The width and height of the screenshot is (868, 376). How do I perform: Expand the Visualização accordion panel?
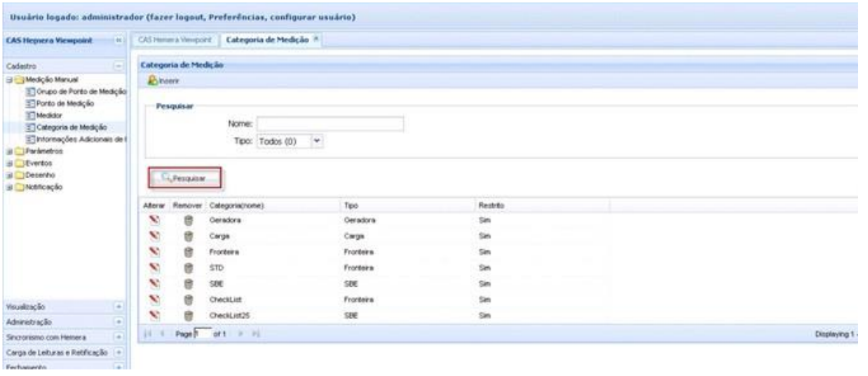click(121, 303)
